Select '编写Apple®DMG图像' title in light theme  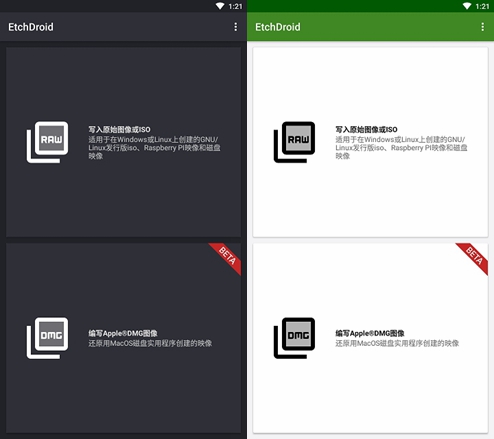(x=370, y=333)
